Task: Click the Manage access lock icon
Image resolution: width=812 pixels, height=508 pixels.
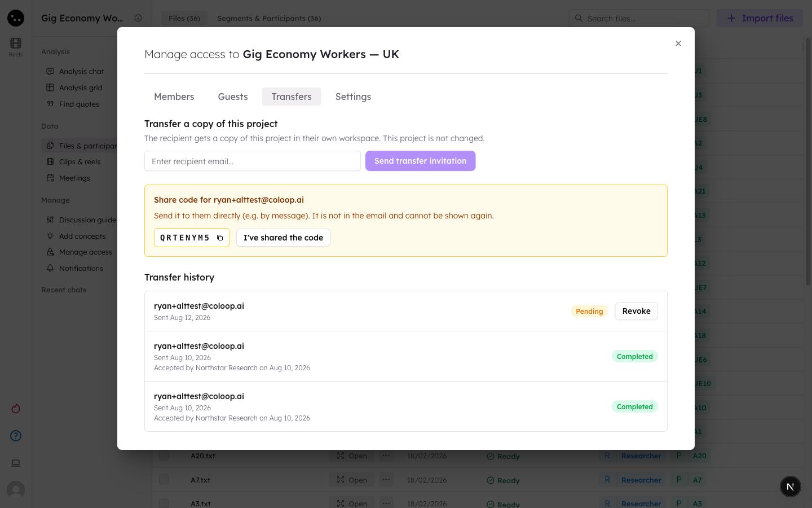Action: (x=50, y=252)
